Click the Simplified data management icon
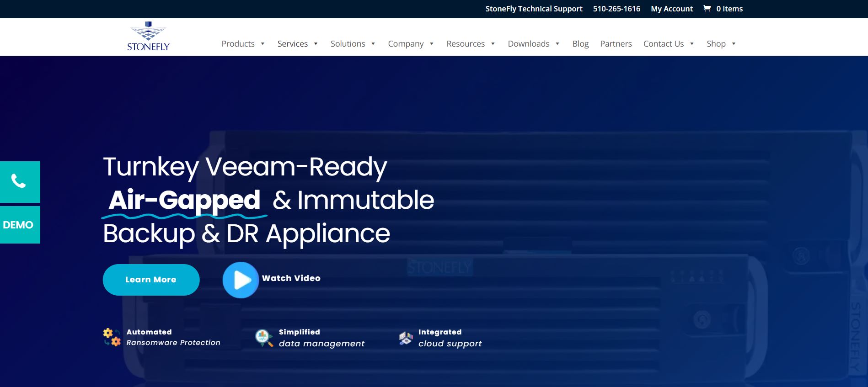This screenshot has width=868, height=387. 264,338
